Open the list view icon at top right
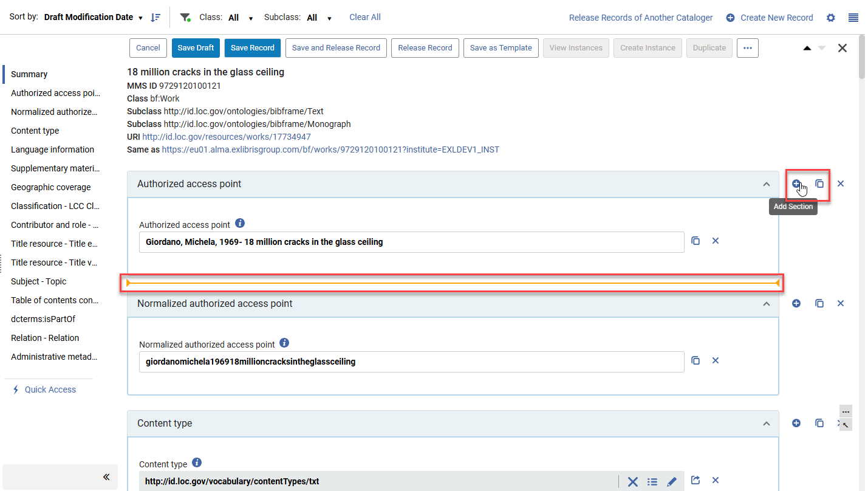This screenshot has height=491, width=868. click(x=853, y=18)
